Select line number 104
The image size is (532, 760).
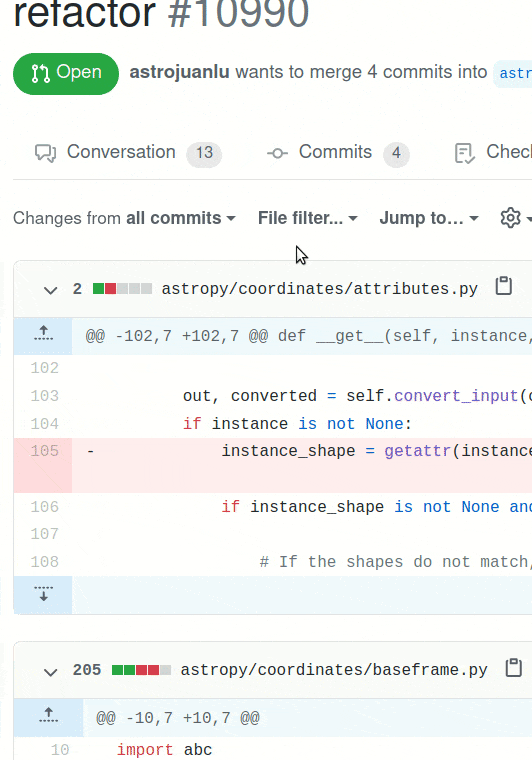(45, 424)
